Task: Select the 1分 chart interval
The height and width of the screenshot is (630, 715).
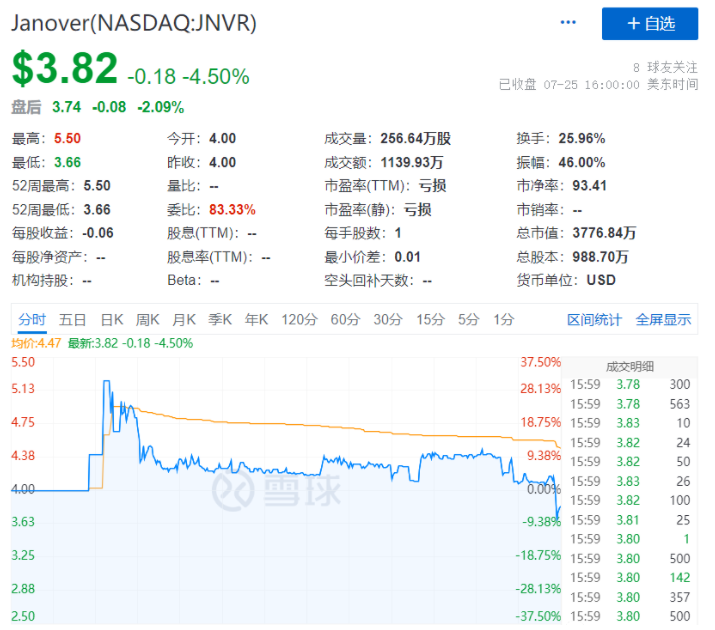Action: (x=504, y=319)
